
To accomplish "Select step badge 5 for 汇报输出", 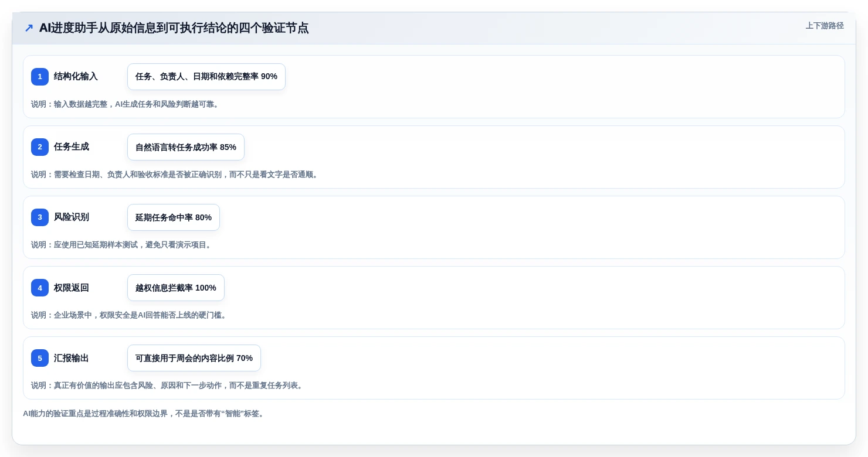I will pos(40,358).
